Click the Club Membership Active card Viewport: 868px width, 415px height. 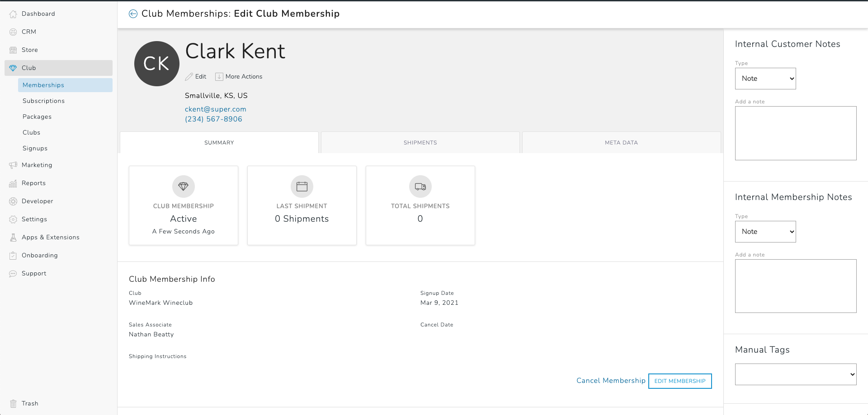pyautogui.click(x=184, y=205)
